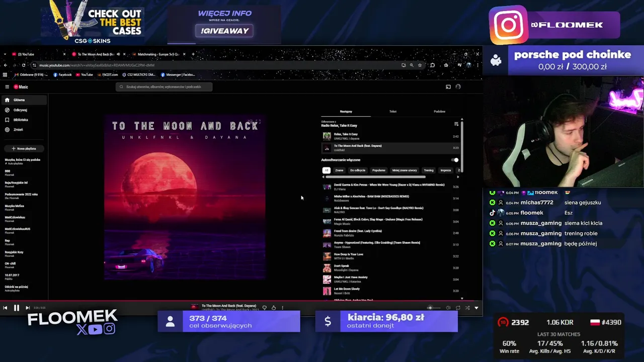Image resolution: width=644 pixels, height=362 pixels.
Task: Select the Do odkrycia filter chip
Action: click(x=358, y=170)
